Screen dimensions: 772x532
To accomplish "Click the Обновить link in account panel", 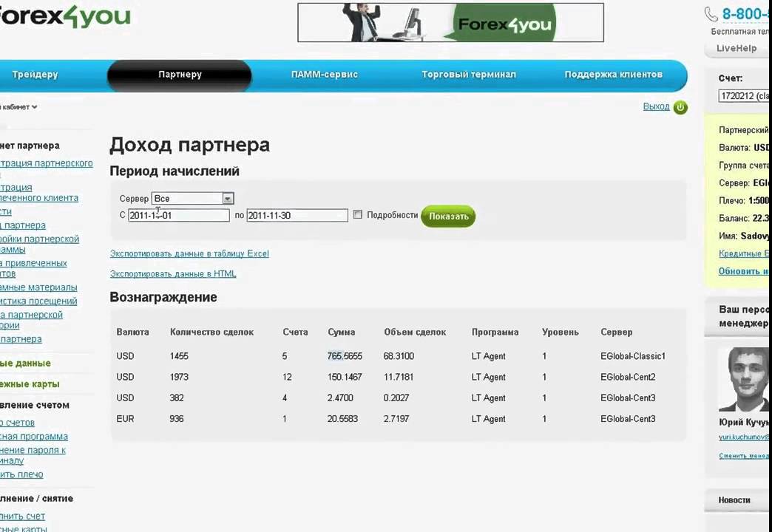I will pyautogui.click(x=745, y=271).
